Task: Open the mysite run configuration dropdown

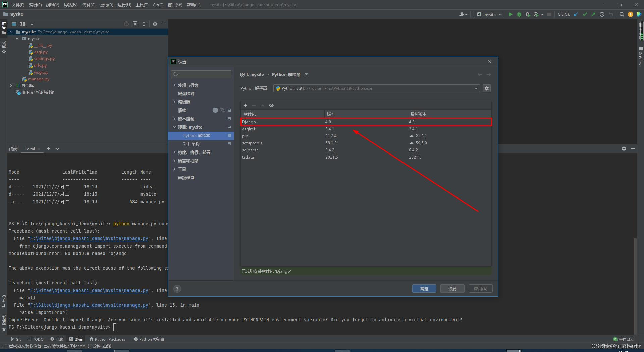Action: point(489,14)
